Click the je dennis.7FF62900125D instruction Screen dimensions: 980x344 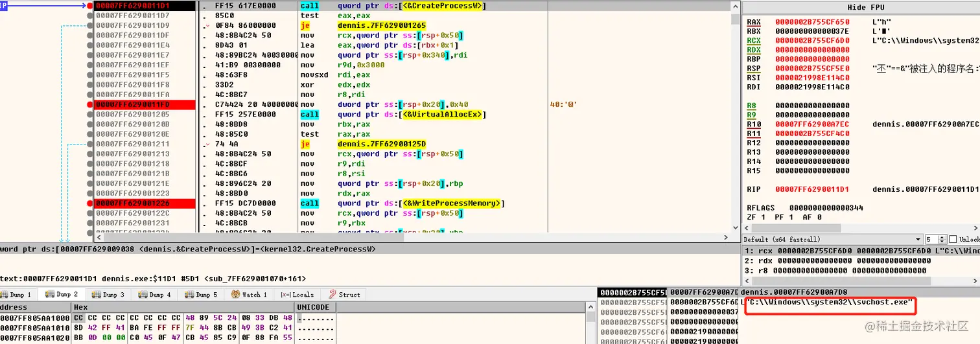point(362,144)
